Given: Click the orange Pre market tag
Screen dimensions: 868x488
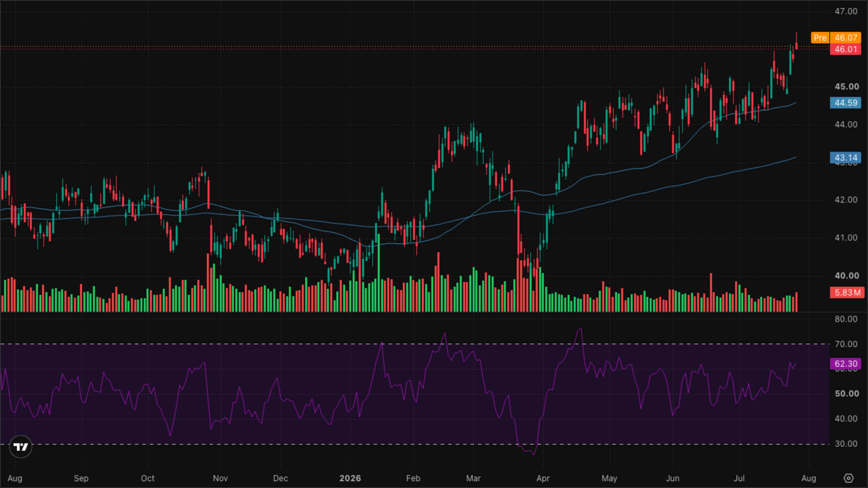Looking at the screenshot, I should tap(820, 38).
